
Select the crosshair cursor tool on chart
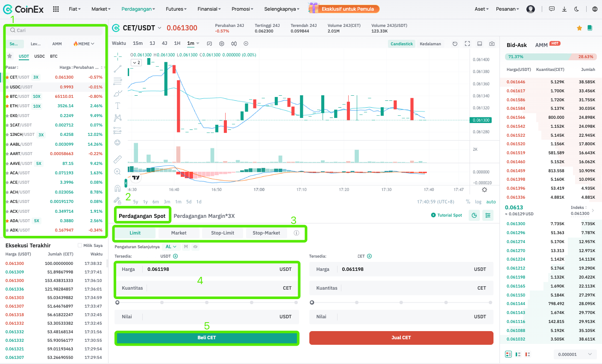(x=118, y=56)
